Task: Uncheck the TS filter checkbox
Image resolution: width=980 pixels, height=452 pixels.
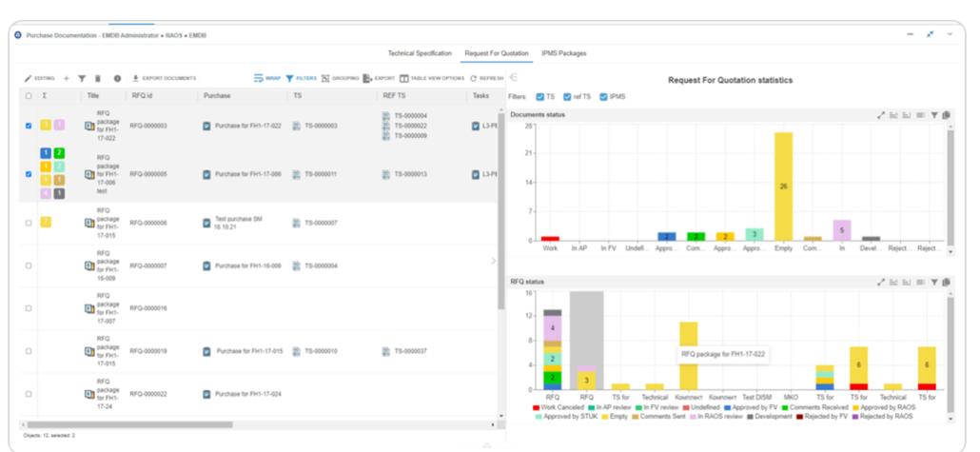Action: coord(540,96)
